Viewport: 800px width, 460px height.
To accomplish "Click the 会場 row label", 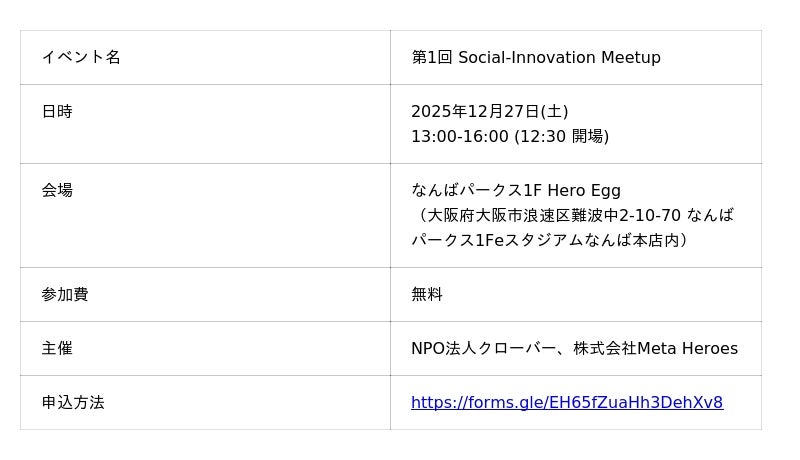I will [x=57, y=190].
